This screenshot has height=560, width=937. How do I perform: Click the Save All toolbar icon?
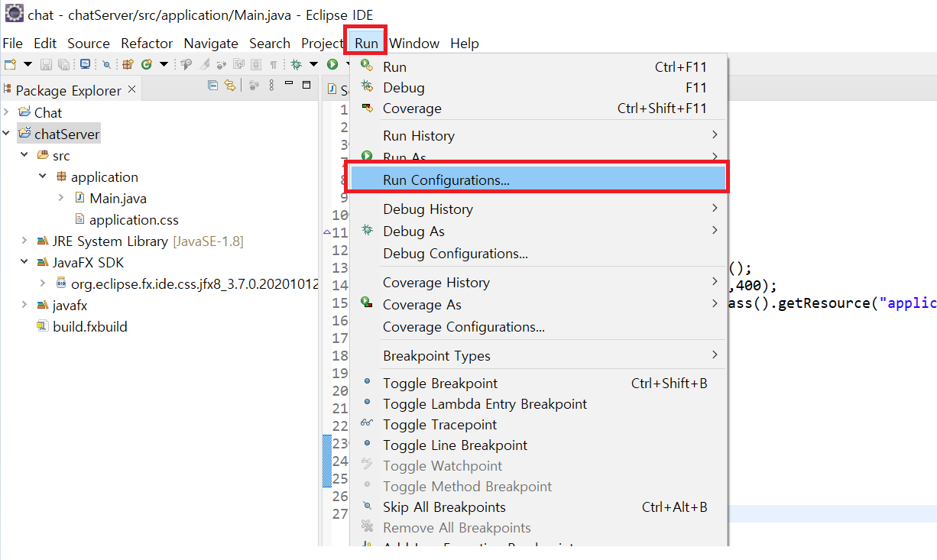pyautogui.click(x=63, y=64)
